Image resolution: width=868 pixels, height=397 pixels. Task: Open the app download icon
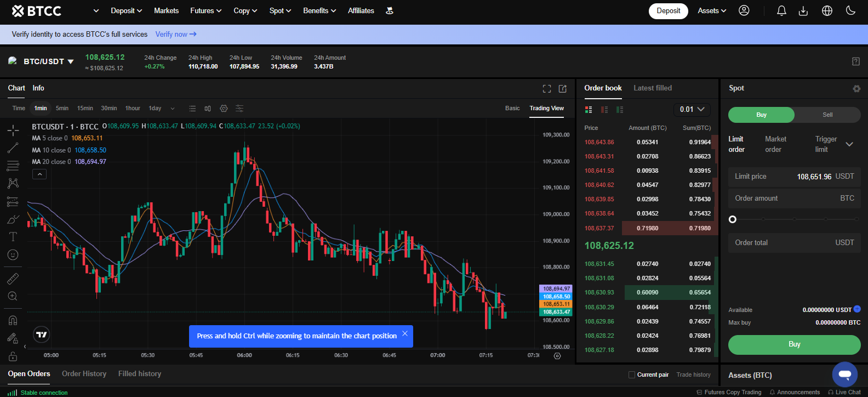coord(803,10)
